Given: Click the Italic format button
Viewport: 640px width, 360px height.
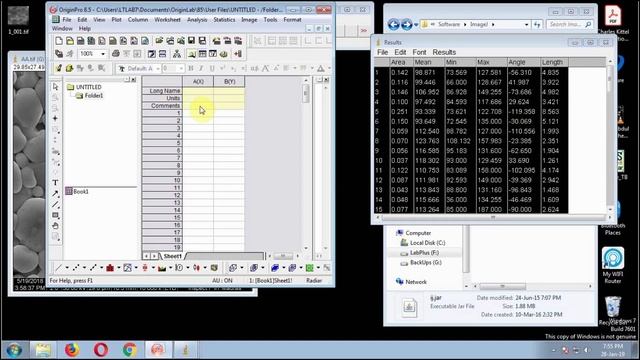Looking at the screenshot, I should point(201,68).
